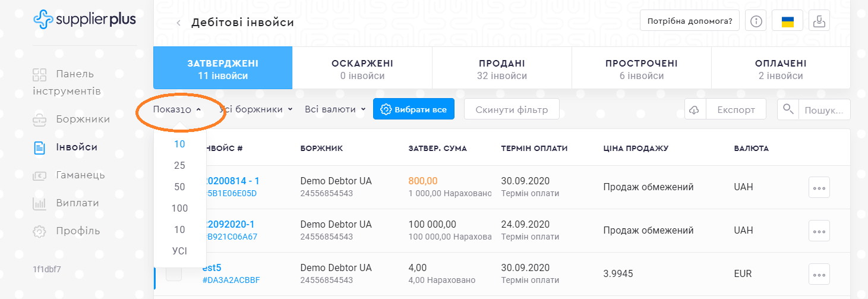Viewport: 868px width, 299px height.
Task: Open the Панель інструментів dashboard icon
Action: coord(39,75)
